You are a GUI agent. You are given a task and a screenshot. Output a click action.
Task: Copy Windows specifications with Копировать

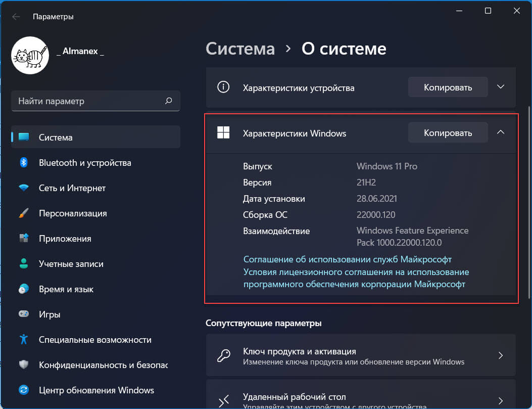point(448,133)
